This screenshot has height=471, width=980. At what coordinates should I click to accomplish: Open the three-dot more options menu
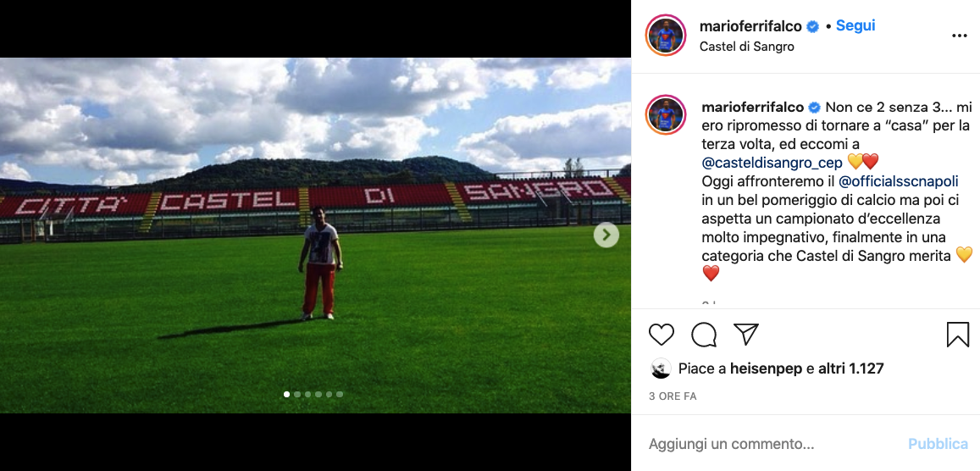coord(960,36)
